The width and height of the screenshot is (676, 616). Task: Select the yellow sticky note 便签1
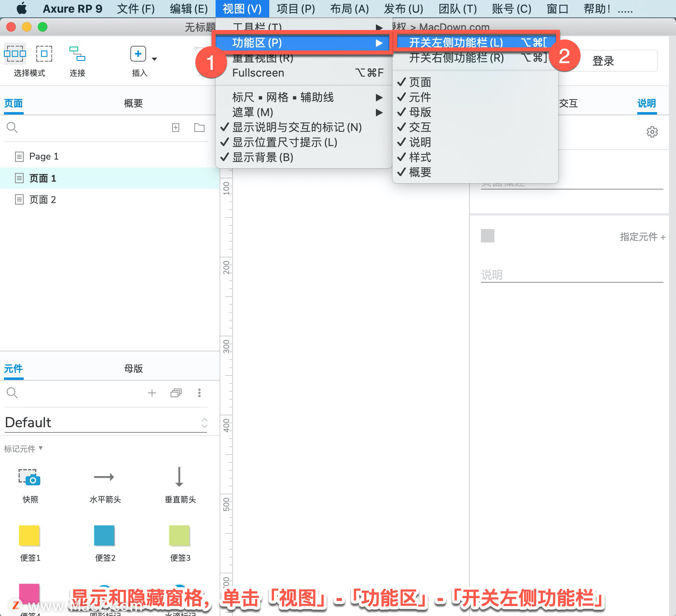coord(30,536)
